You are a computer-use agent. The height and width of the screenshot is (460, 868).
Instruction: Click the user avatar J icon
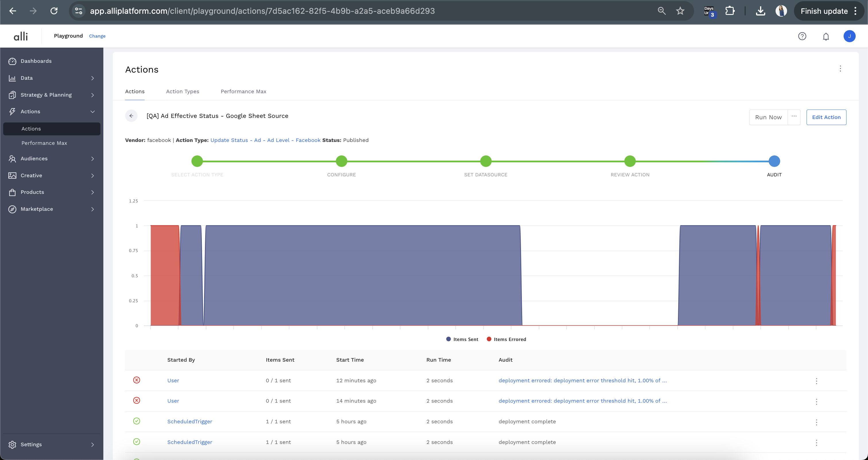[849, 36]
